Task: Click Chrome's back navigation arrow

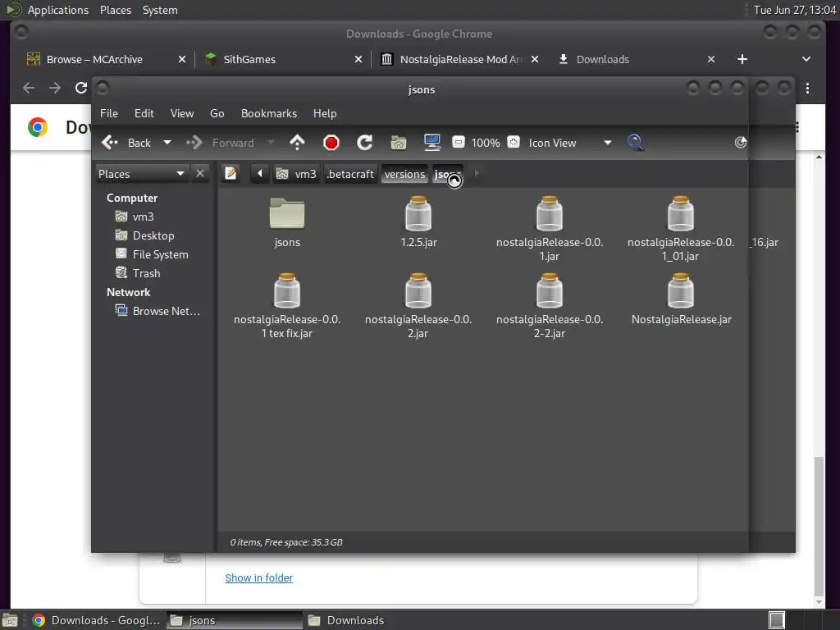Action: click(29, 88)
